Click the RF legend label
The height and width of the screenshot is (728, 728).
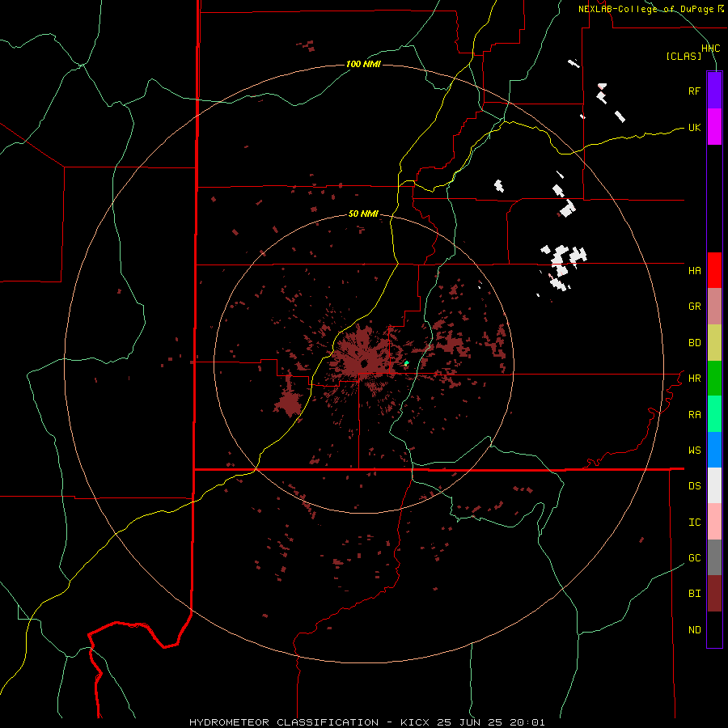click(x=694, y=91)
